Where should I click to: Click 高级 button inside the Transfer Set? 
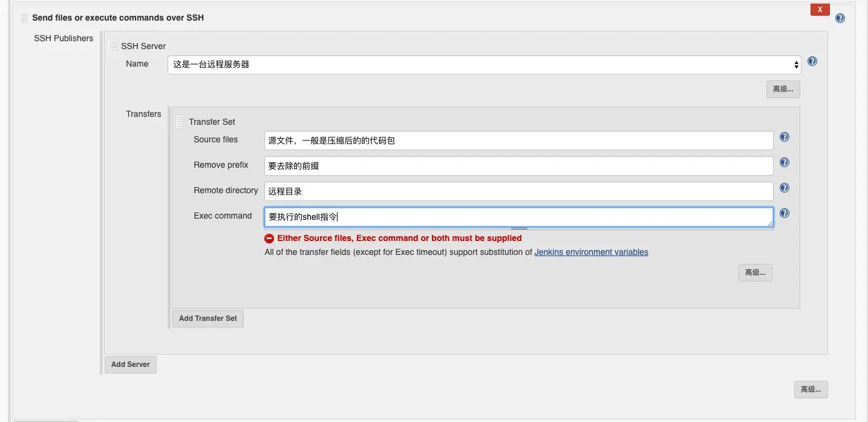(755, 272)
